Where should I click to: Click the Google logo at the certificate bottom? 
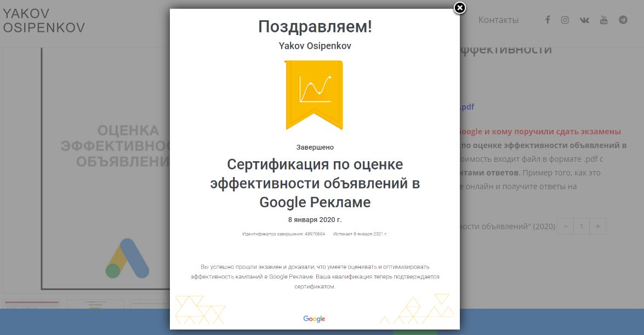pos(314,318)
